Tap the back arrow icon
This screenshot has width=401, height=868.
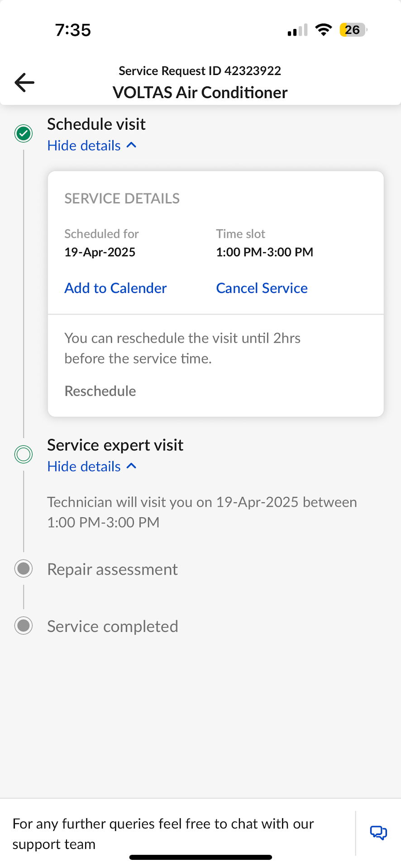tap(24, 82)
